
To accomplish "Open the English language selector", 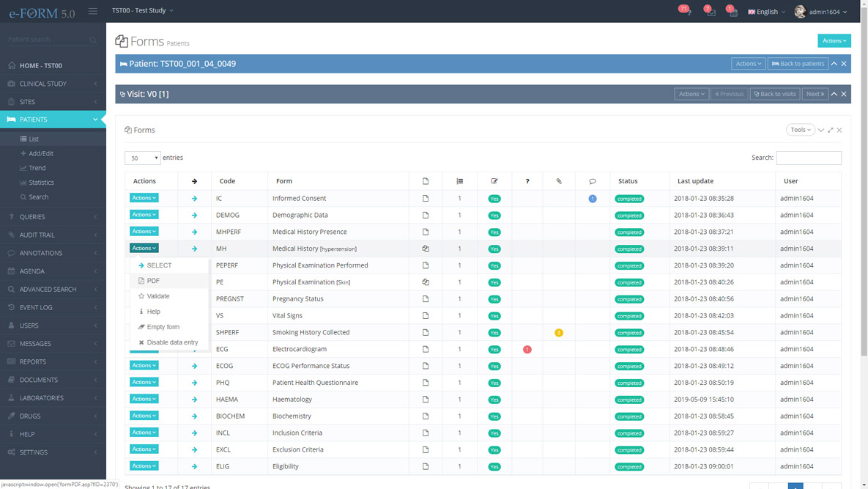I will [x=766, y=12].
